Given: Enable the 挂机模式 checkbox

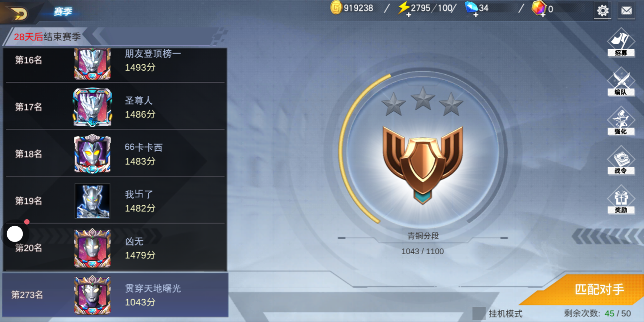Looking at the screenshot, I should 479,313.
